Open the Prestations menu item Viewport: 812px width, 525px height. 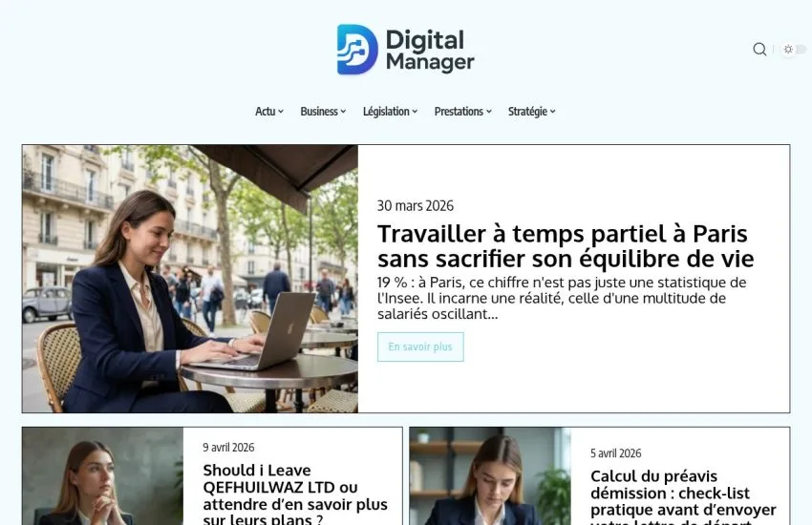pos(463,112)
